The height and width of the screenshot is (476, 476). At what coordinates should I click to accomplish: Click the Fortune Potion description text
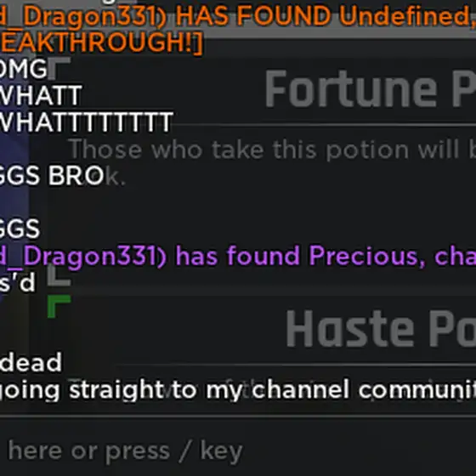click(x=272, y=150)
